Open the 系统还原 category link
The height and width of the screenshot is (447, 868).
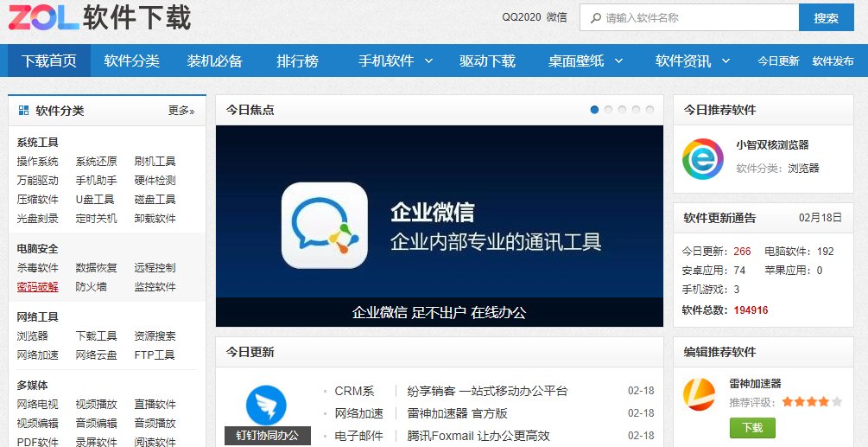point(97,162)
